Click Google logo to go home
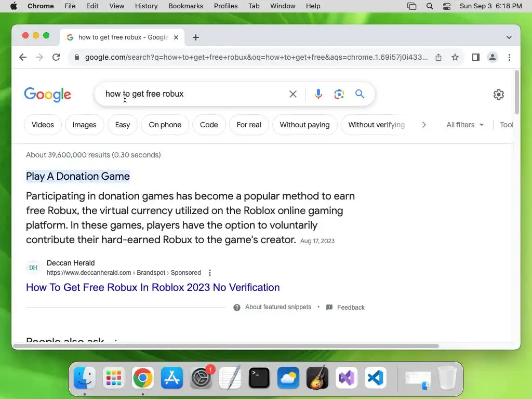 pyautogui.click(x=47, y=95)
